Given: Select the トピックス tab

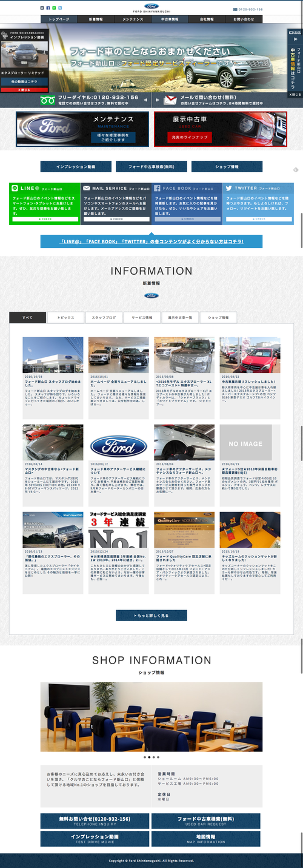Looking at the screenshot, I should tap(65, 317).
